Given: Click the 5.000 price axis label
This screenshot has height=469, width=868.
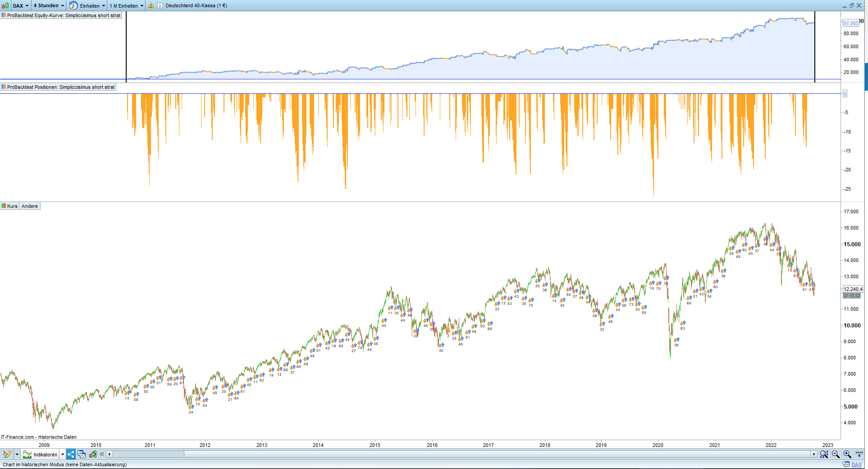Looking at the screenshot, I should tap(850, 407).
